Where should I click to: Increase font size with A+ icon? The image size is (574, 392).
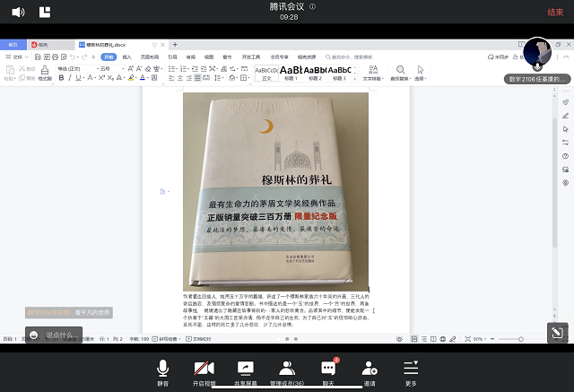130,68
